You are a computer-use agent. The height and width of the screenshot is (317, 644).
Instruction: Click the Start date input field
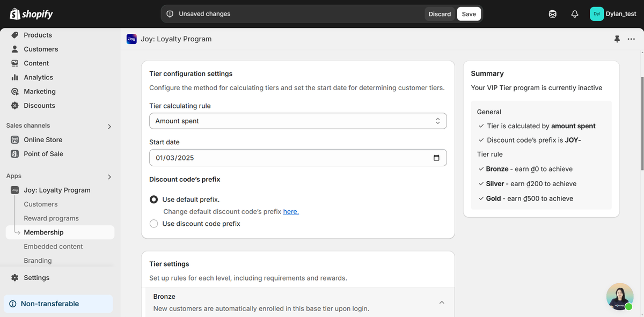click(x=290, y=158)
